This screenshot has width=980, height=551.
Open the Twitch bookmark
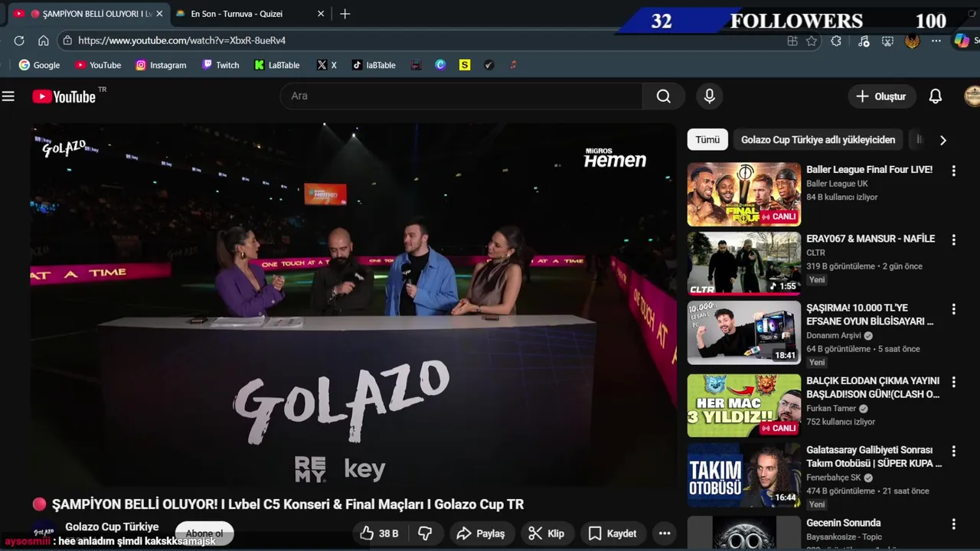[x=220, y=65]
